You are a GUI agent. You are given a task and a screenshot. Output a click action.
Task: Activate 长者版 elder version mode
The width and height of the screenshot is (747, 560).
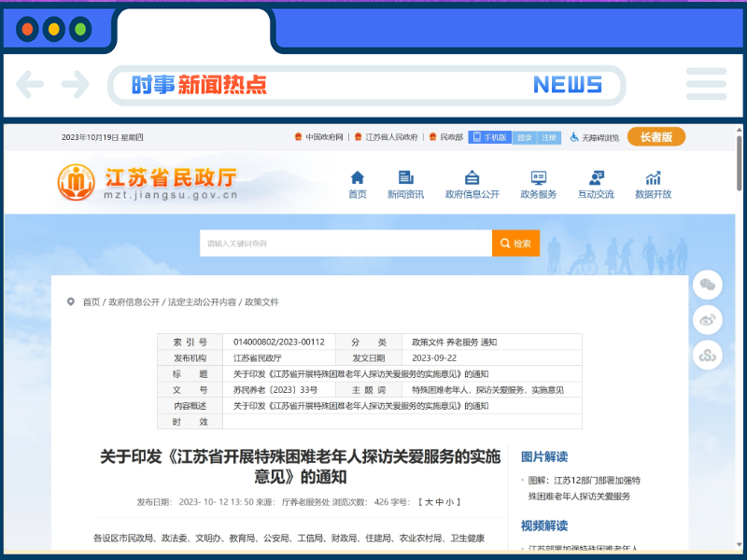pyautogui.click(x=656, y=136)
